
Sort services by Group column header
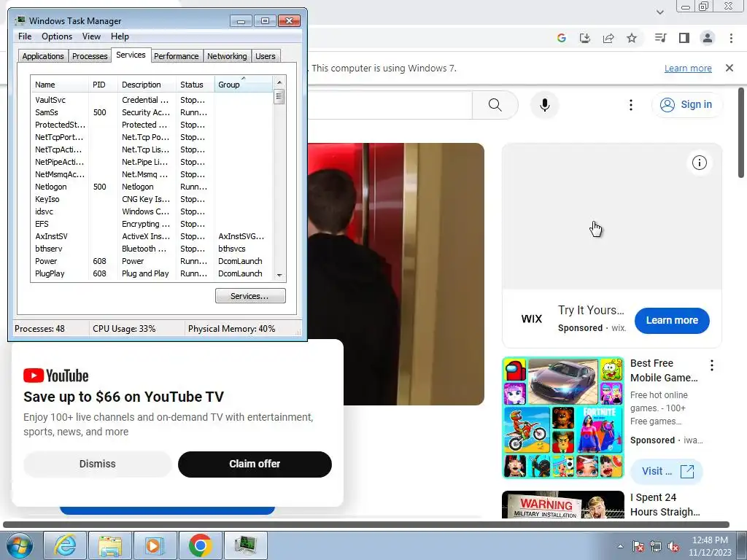[244, 85]
